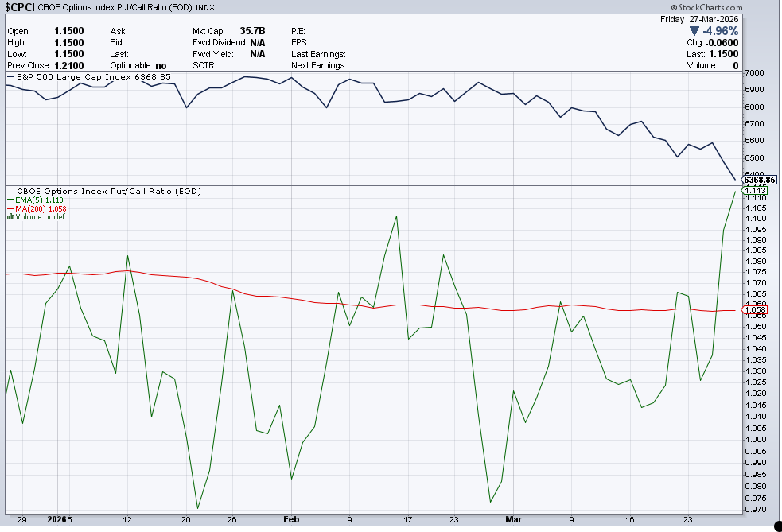Click the red 1.058 axis value tag
782x532 pixels.
tap(756, 309)
